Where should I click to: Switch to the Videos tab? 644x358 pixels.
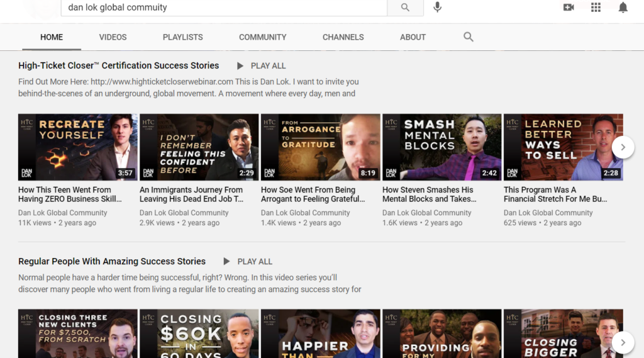pyautogui.click(x=113, y=37)
